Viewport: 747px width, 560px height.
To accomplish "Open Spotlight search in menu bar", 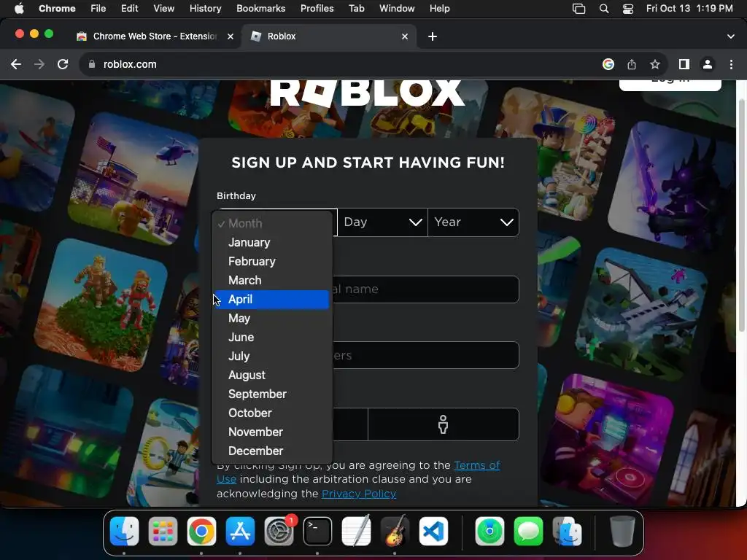I will [604, 9].
